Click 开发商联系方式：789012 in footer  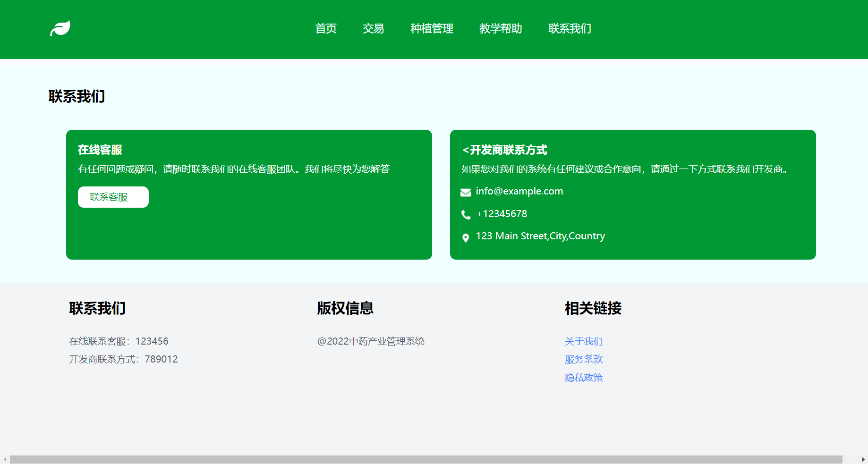tap(123, 359)
